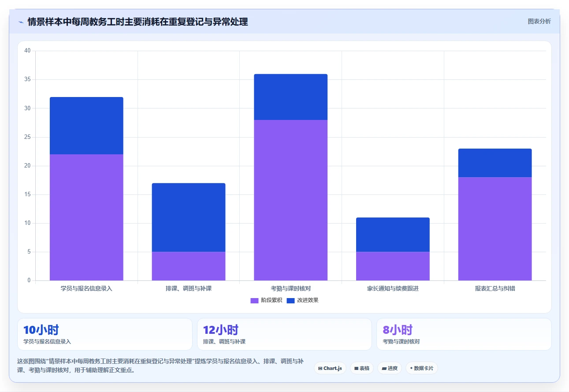569x392 pixels.
Task: Click blue bar segment for 排课、调班与补课
Action: [189, 217]
